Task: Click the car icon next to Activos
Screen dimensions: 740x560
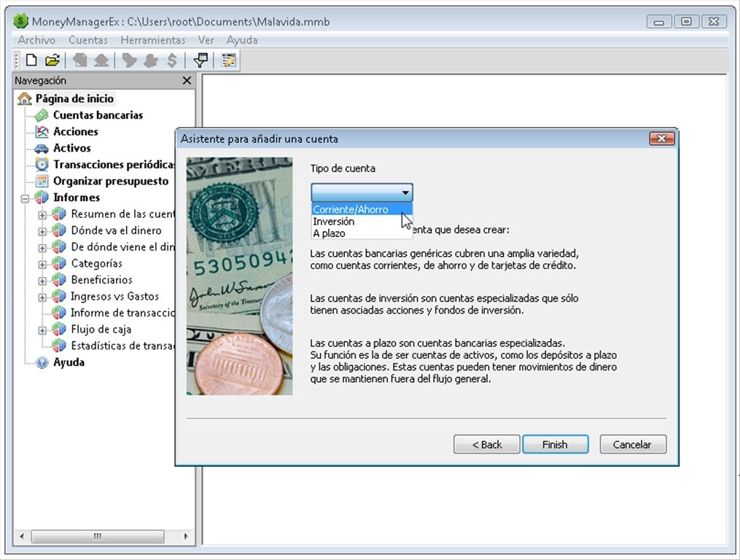Action: coord(42,148)
